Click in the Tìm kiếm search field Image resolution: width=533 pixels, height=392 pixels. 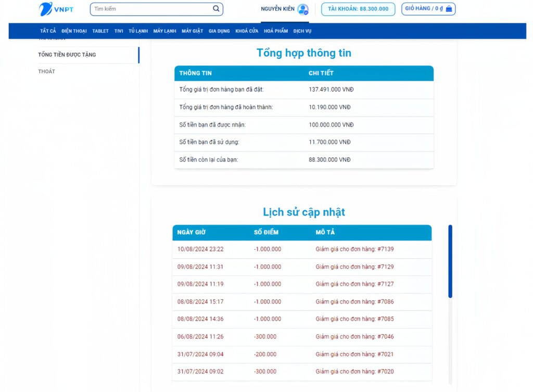[151, 9]
